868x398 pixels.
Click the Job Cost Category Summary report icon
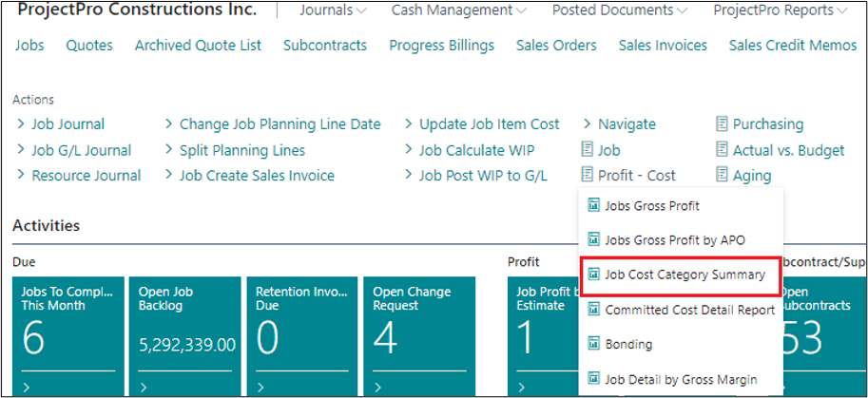click(x=594, y=275)
